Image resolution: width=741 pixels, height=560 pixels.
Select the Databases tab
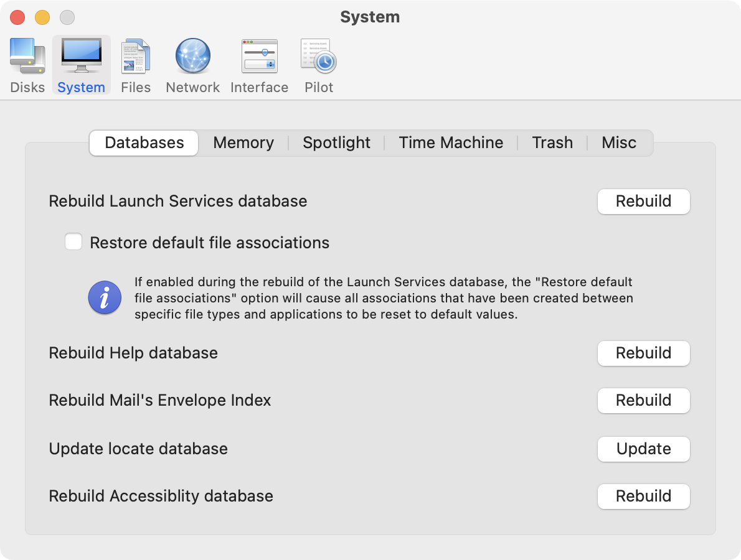[x=144, y=142]
